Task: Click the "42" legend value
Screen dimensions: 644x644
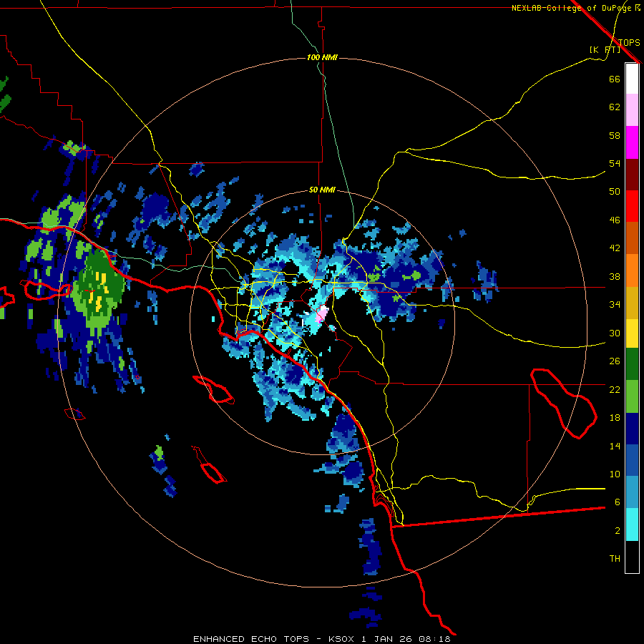Action: pos(615,248)
